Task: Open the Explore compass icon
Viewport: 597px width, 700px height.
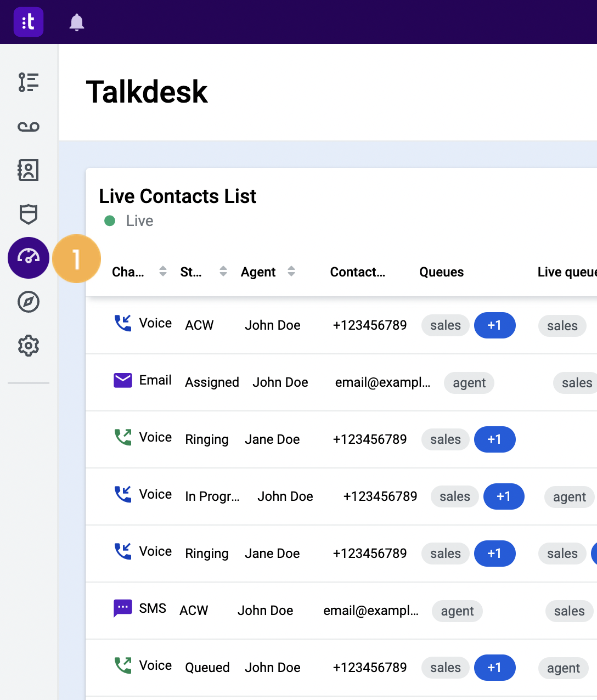Action: pyautogui.click(x=29, y=302)
